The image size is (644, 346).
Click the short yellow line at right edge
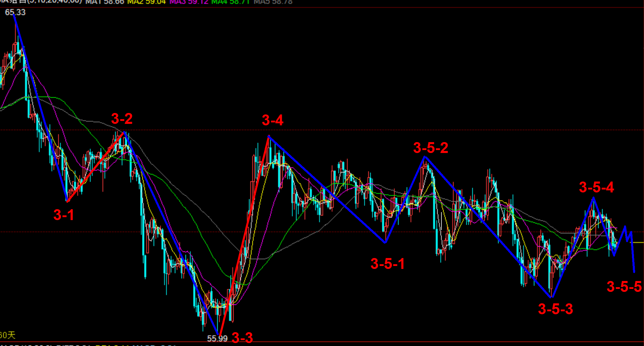[x=638, y=242]
